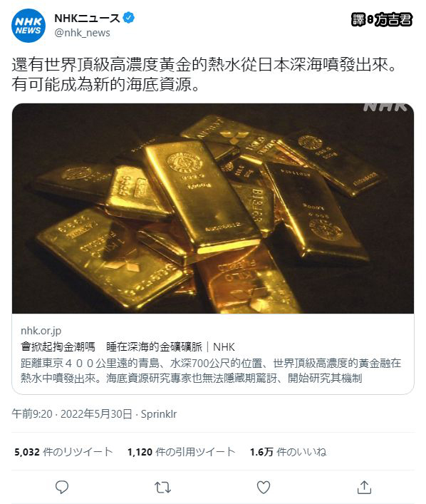Like the tweet with heart icon

[x=264, y=488]
